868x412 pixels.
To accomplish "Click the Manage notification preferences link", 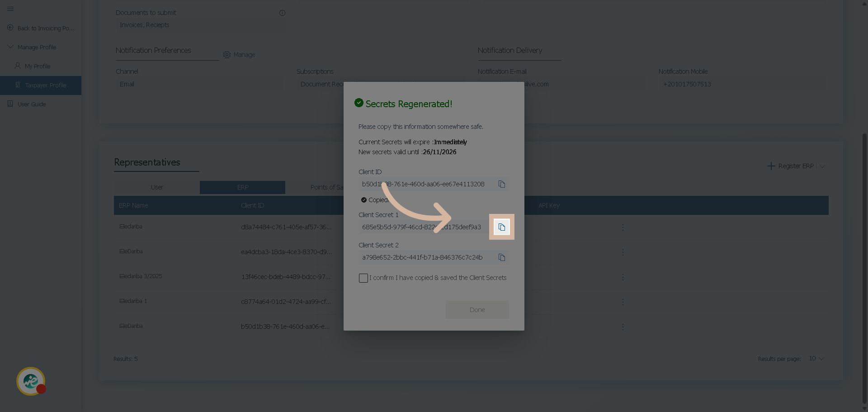I will point(244,55).
